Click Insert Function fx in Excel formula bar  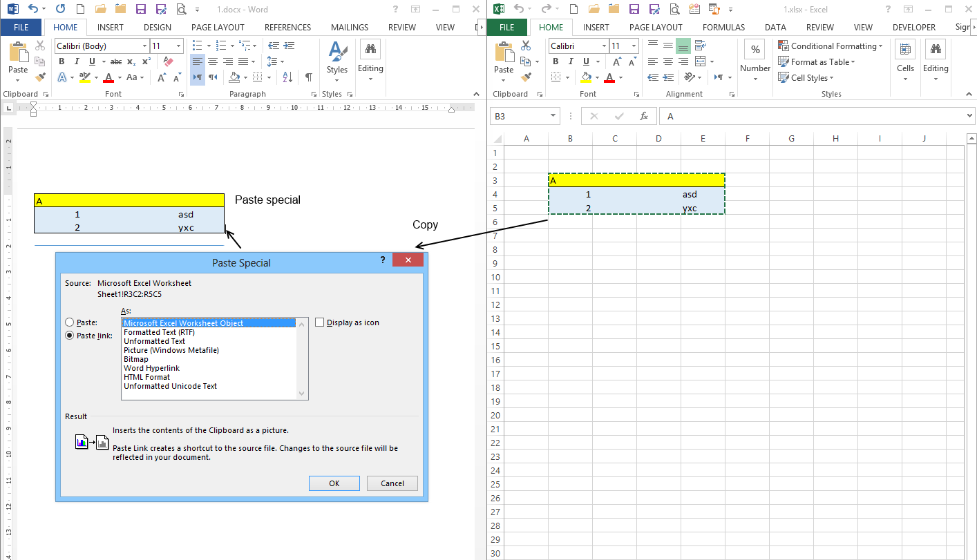tap(643, 116)
